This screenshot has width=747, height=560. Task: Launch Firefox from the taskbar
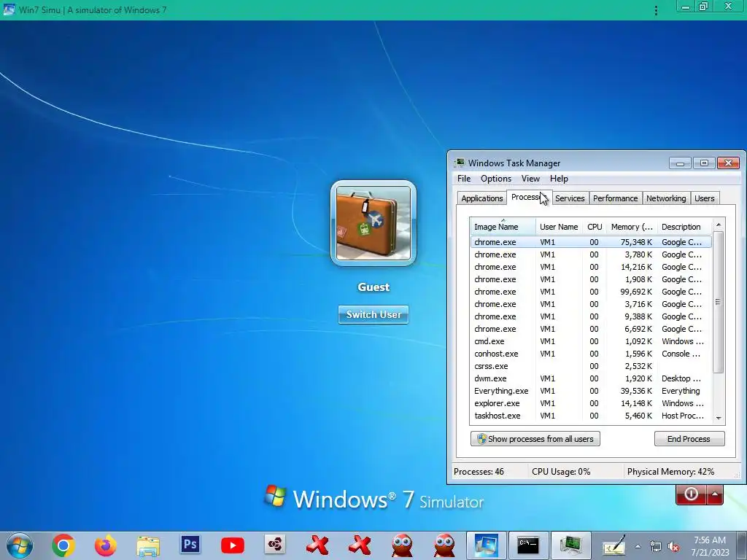point(105,545)
